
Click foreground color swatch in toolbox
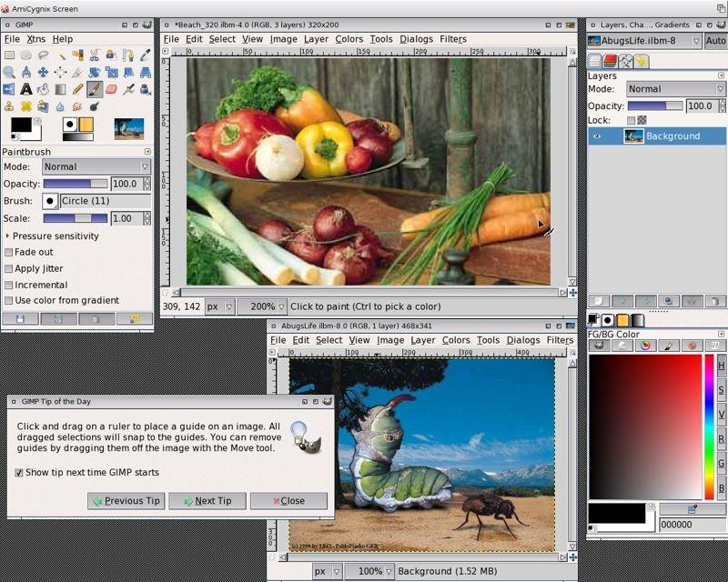click(x=21, y=125)
